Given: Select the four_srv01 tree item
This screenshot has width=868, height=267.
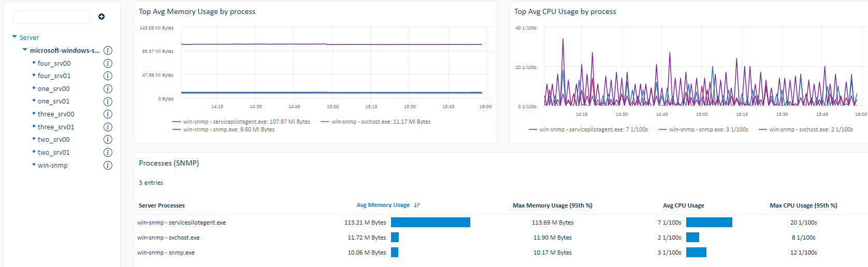Looking at the screenshot, I should [54, 76].
